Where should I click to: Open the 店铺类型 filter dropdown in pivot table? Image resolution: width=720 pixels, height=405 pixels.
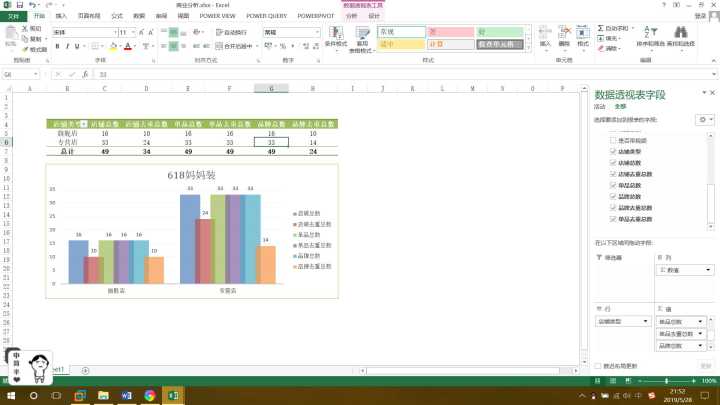[84, 122]
